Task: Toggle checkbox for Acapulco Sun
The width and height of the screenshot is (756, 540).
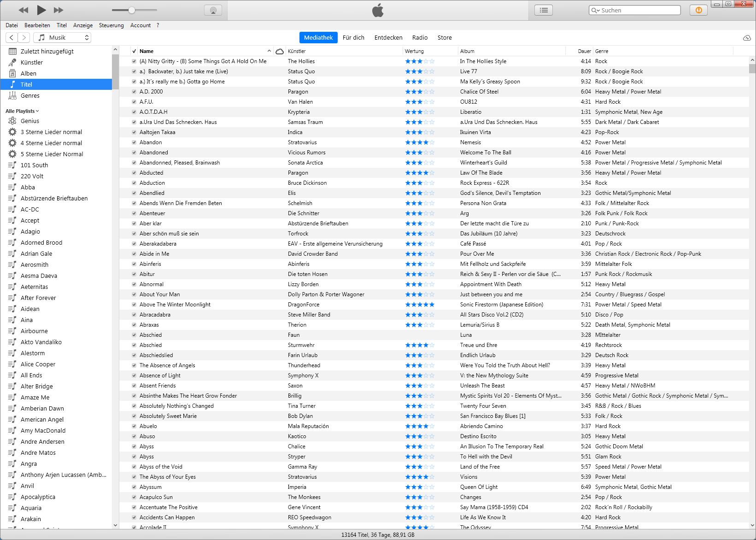Action: pos(134,497)
